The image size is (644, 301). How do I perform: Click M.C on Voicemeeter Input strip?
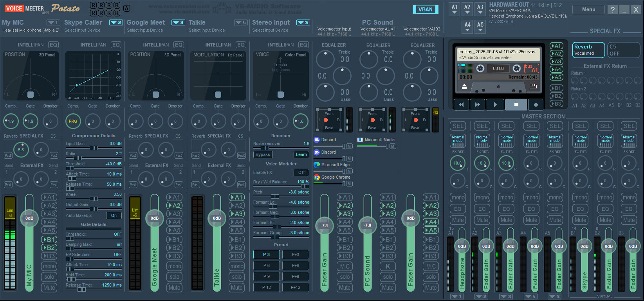(x=345, y=266)
